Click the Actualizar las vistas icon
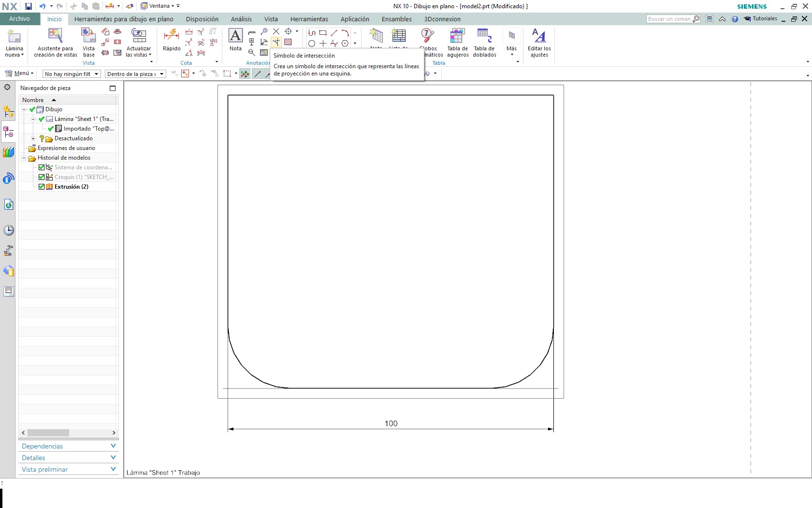This screenshot has width=812, height=508. pos(139,36)
